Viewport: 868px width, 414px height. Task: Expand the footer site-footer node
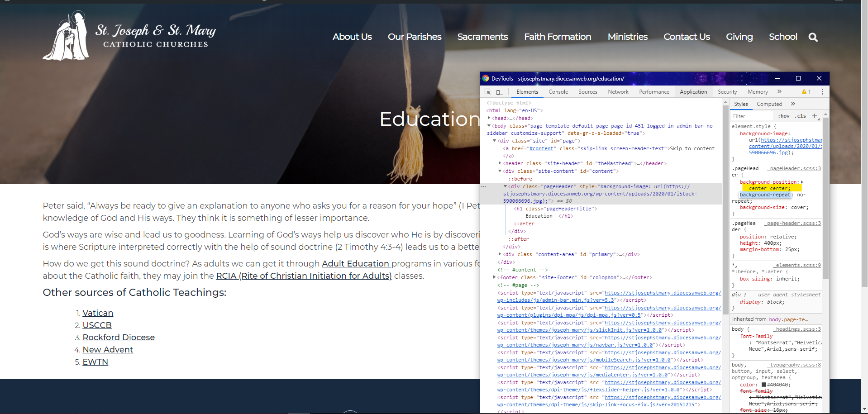(495, 277)
